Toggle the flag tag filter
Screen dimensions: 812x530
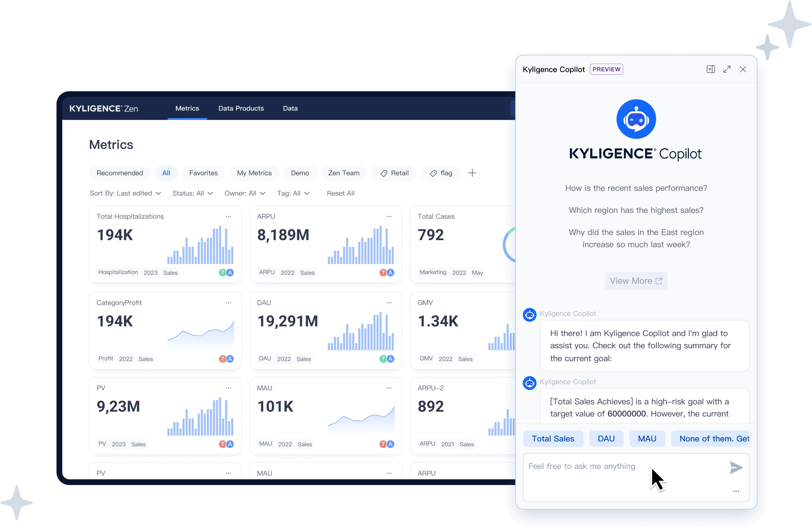tap(440, 173)
